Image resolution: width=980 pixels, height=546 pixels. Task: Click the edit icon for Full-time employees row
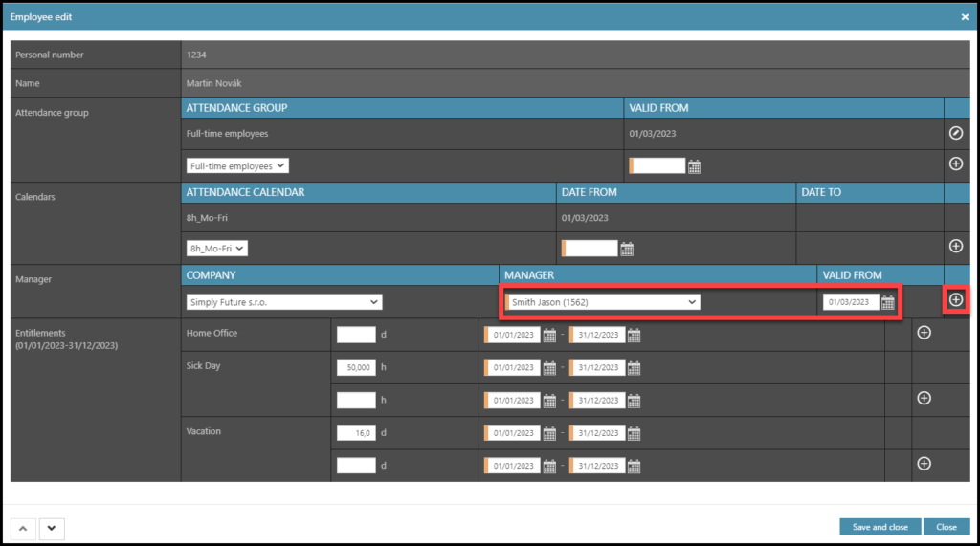click(x=955, y=133)
